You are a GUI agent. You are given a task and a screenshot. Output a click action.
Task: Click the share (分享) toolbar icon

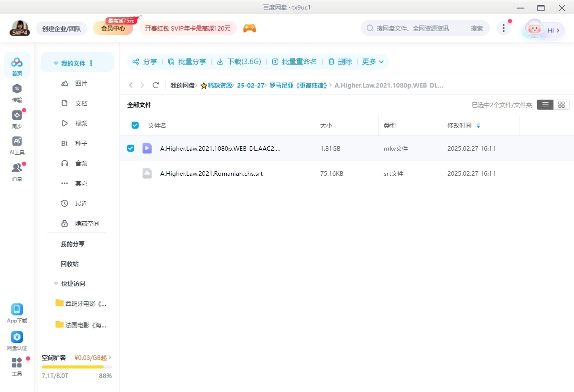tap(145, 61)
